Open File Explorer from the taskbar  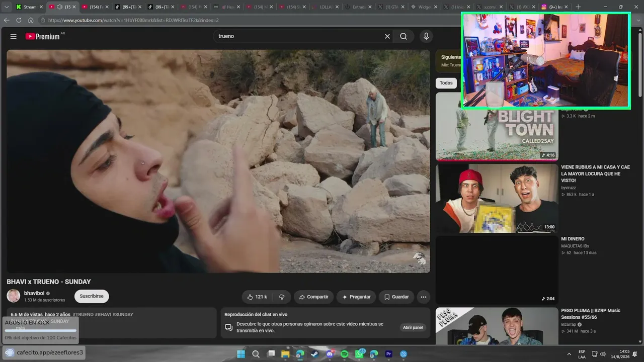pos(285,354)
